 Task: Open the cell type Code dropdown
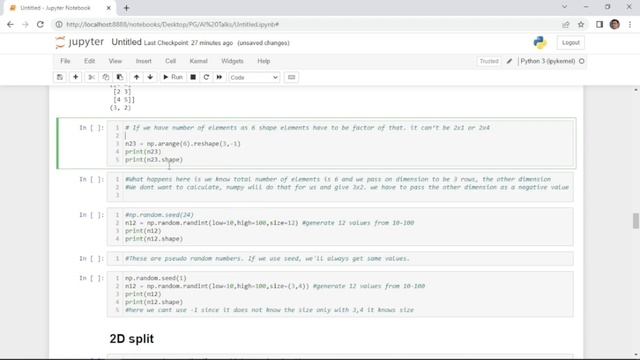(254, 78)
